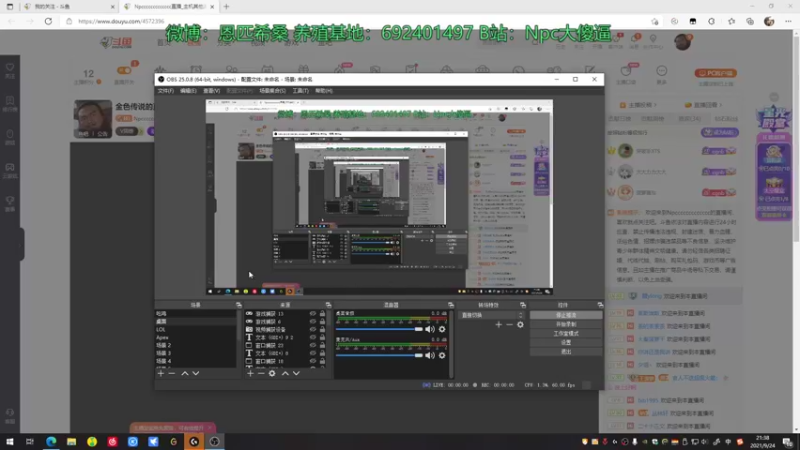Remove the scene transition with minus icon
800x450 pixels.
click(x=509, y=324)
